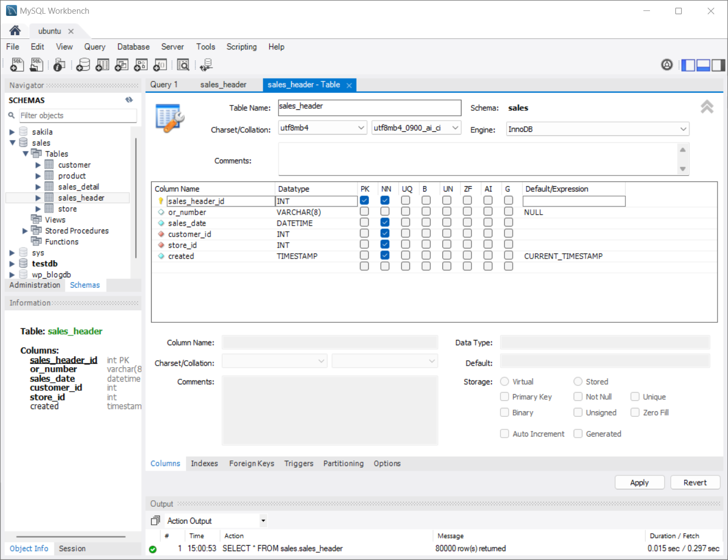The width and height of the screenshot is (728, 560).
Task: Expand the testdb schema node
Action: (x=12, y=264)
